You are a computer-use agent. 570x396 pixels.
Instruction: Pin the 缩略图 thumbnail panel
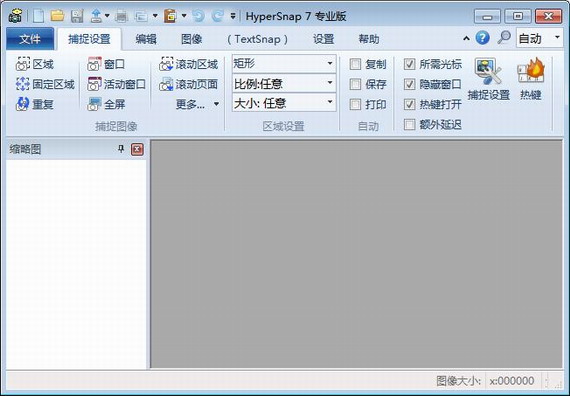[121, 149]
